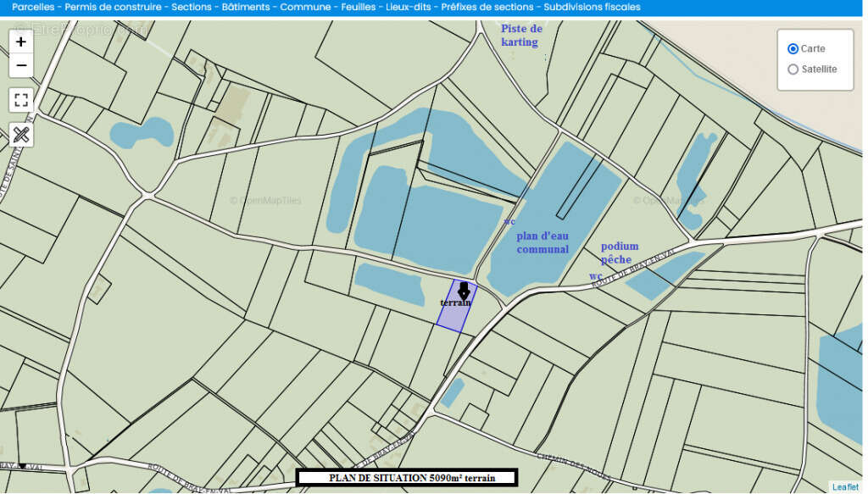
Task: Click the black arrow marker above terrain
Action: pos(463,291)
